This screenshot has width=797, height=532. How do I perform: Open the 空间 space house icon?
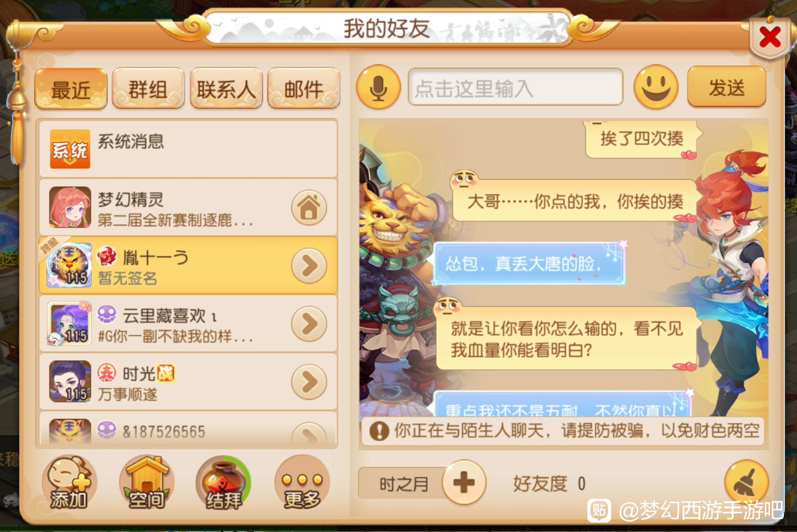[146, 483]
